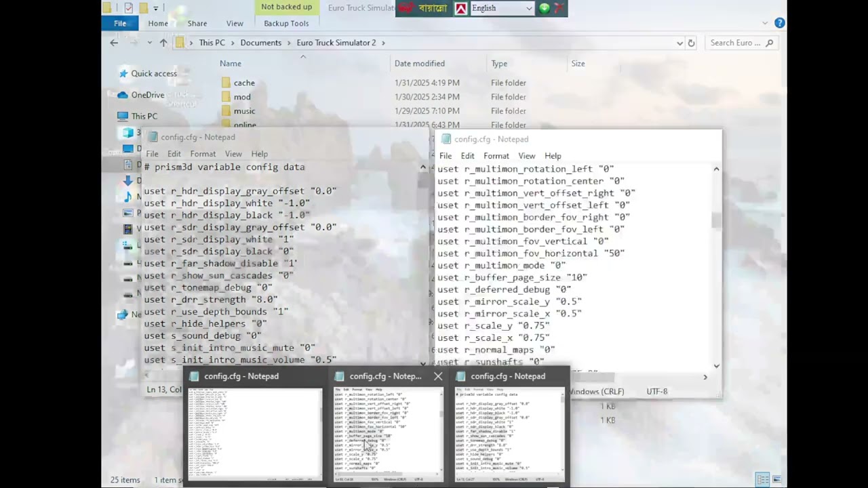
Task: Open the Home ribbon tab
Action: pos(158,23)
